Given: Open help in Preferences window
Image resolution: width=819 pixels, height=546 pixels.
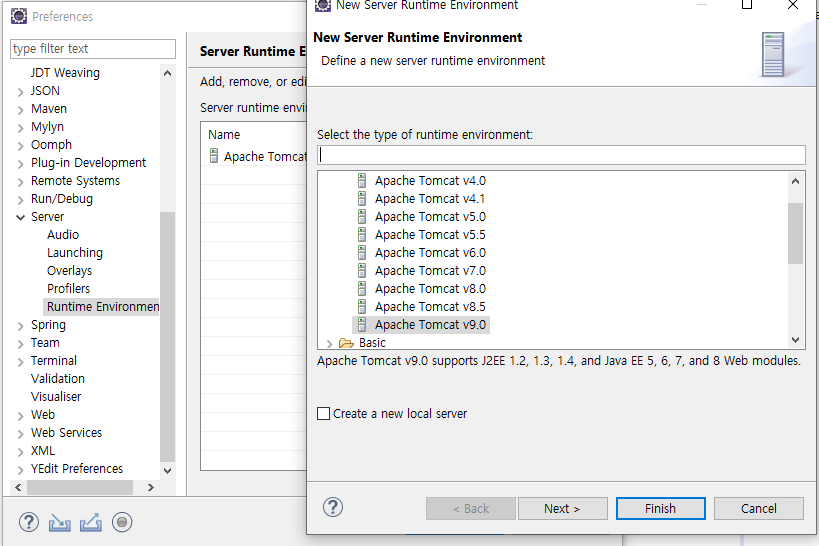Looking at the screenshot, I should coord(29,522).
